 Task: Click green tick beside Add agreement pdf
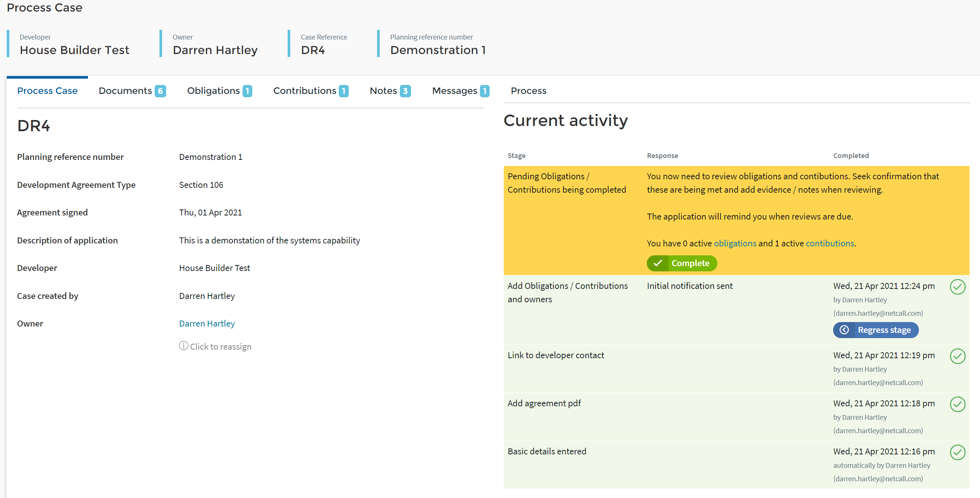957,404
